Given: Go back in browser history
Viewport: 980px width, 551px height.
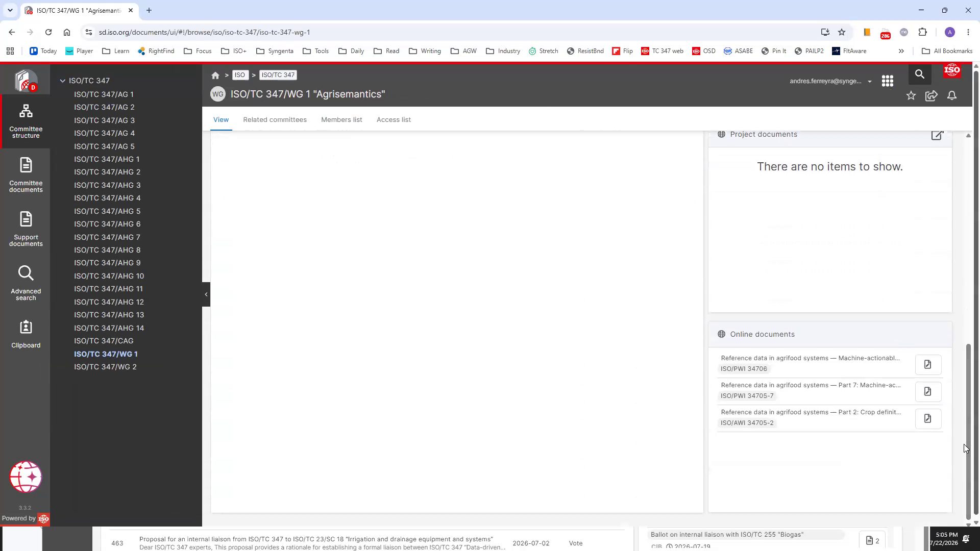Looking at the screenshot, I should click(x=12, y=32).
